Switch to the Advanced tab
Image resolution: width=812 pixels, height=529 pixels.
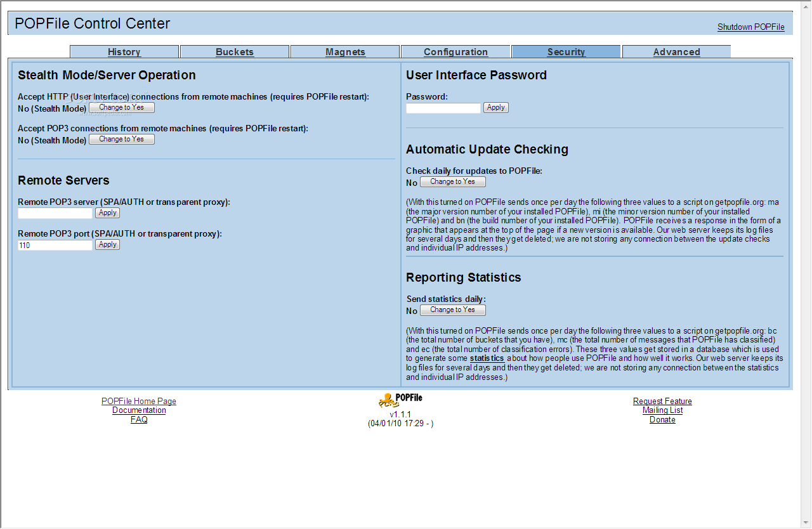click(x=676, y=52)
